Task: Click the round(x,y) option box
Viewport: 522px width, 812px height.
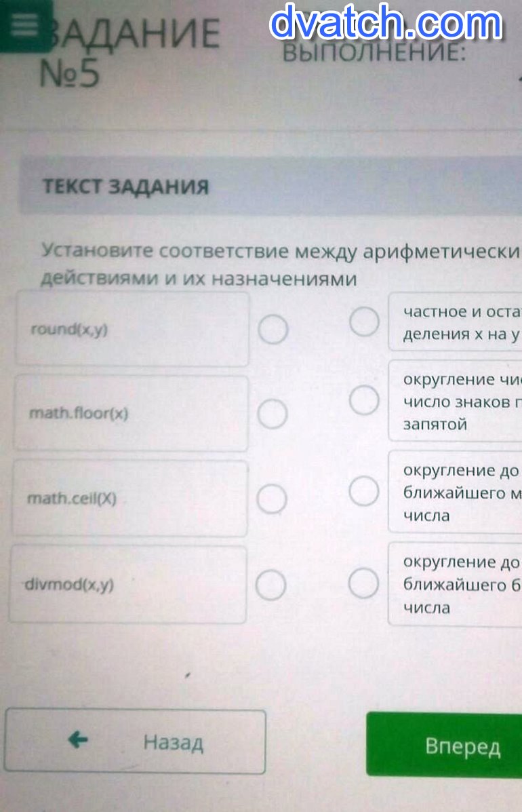Action: tap(132, 330)
